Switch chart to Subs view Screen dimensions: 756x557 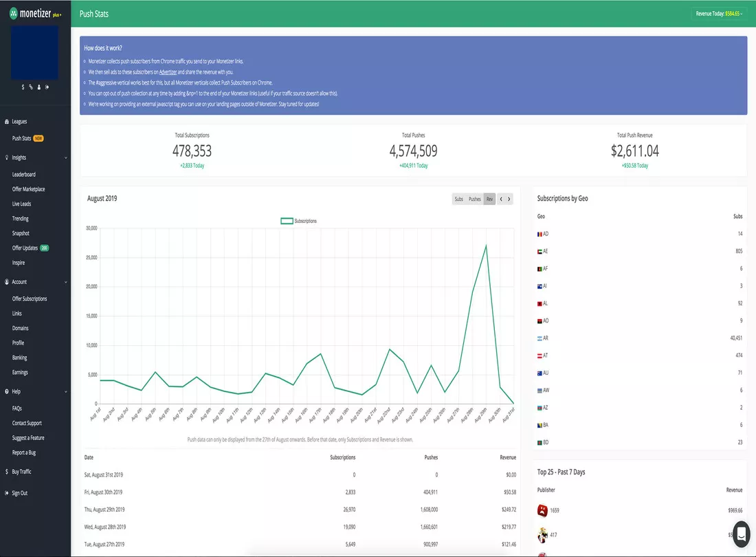click(x=458, y=199)
